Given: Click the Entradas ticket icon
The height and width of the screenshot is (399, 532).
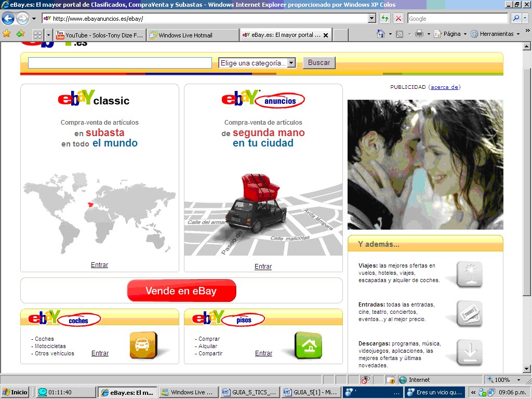Looking at the screenshot, I should 470,313.
